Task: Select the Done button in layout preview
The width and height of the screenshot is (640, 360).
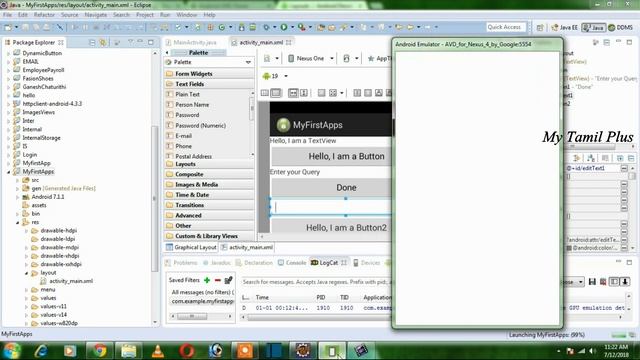Action: coord(332,188)
